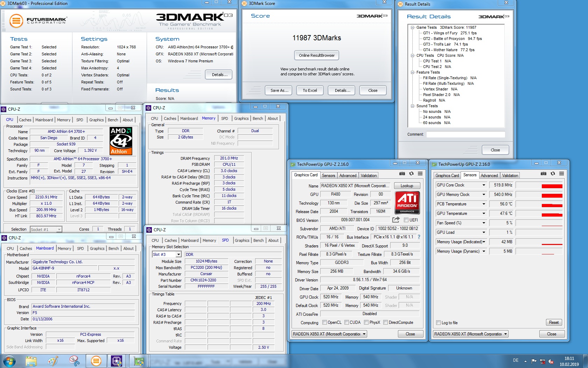Open GPU selector dropdown in GPU-Z Graphics Card window
This screenshot has width=588, height=368.
pyautogui.click(x=364, y=334)
